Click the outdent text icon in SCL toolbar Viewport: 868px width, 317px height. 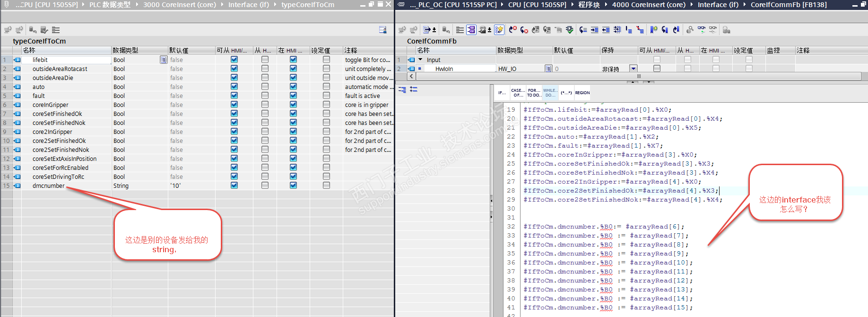coord(606,30)
